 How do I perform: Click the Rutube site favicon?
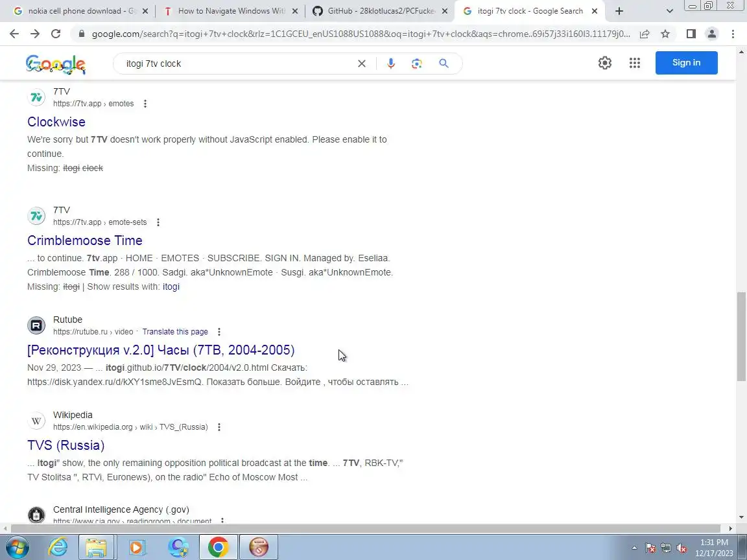point(36,326)
